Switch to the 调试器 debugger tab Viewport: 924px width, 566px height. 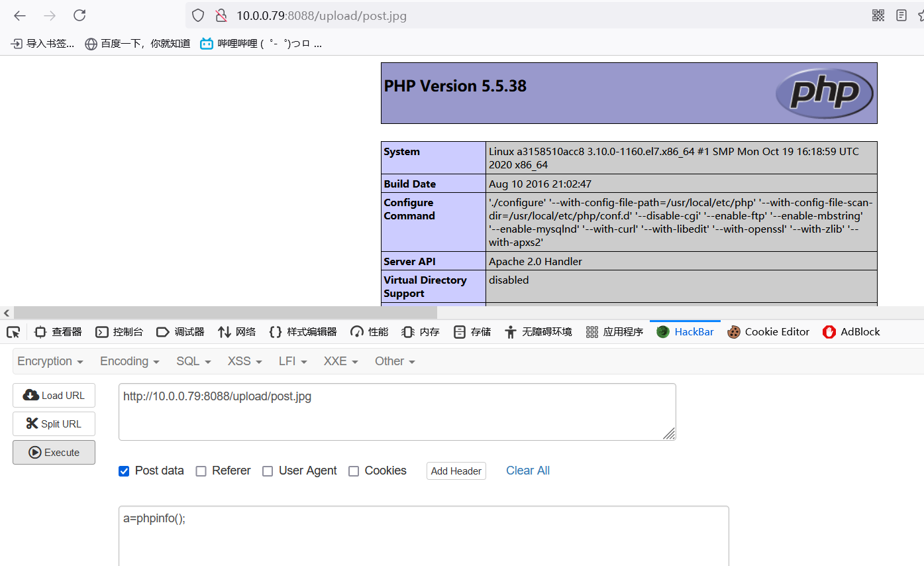(x=180, y=332)
